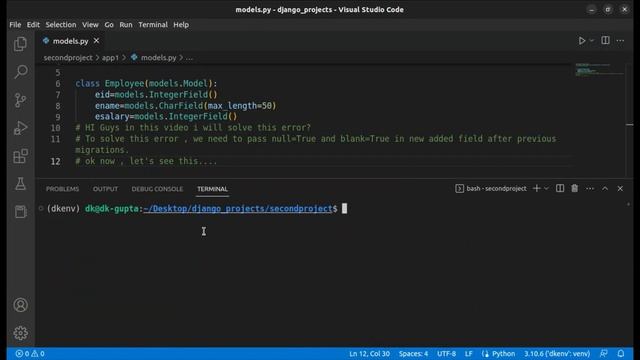Open the bottom activity bar panel icon
640x360 pixels.
(20, 211)
